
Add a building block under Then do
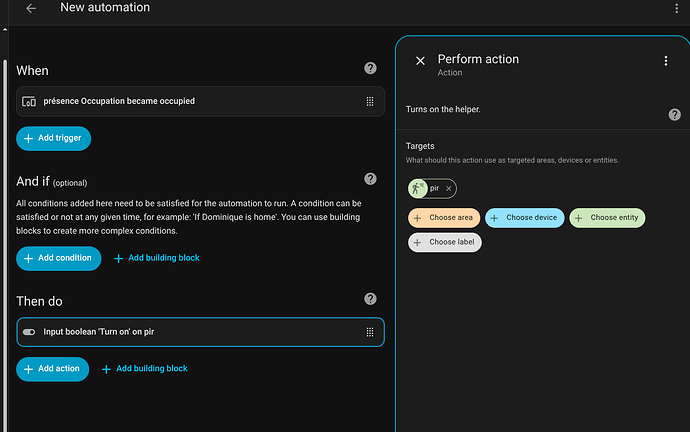144,369
